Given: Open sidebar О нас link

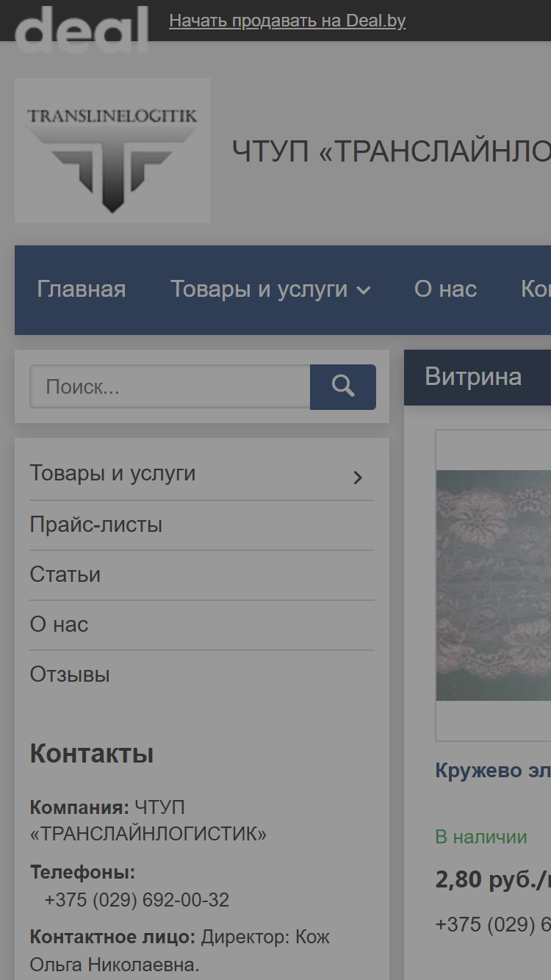Looking at the screenshot, I should (59, 624).
